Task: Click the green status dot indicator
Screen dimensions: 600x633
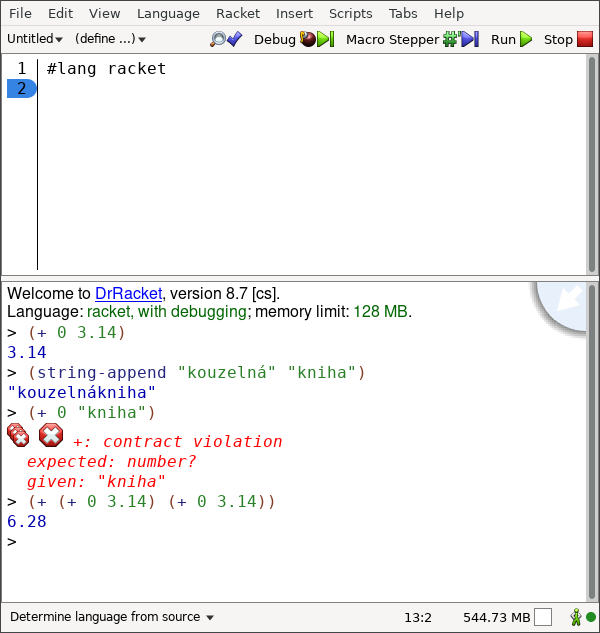Action: [x=591, y=617]
